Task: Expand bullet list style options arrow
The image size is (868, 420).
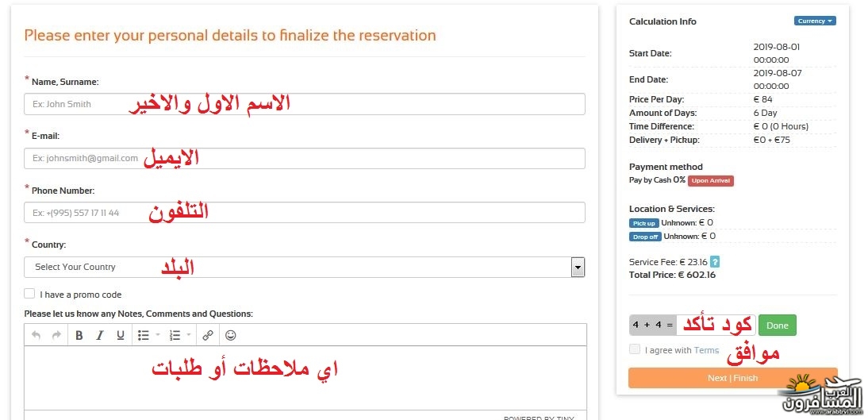Action: [157, 335]
